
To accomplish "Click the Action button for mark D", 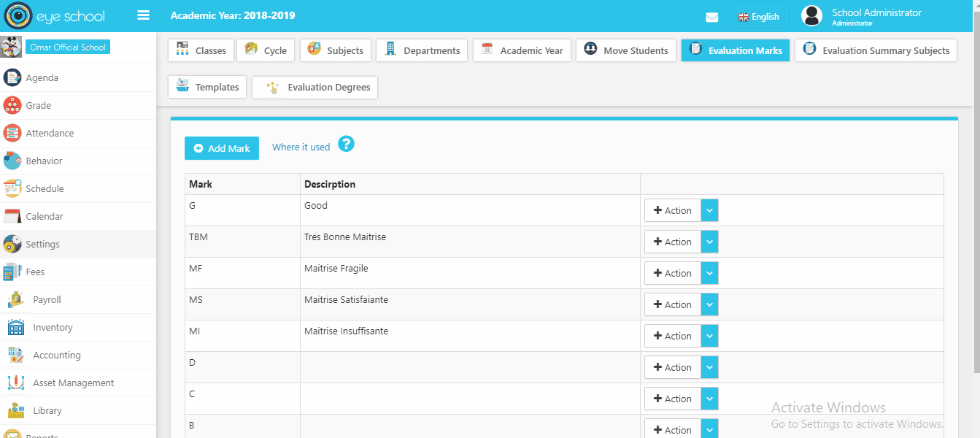I will click(672, 367).
